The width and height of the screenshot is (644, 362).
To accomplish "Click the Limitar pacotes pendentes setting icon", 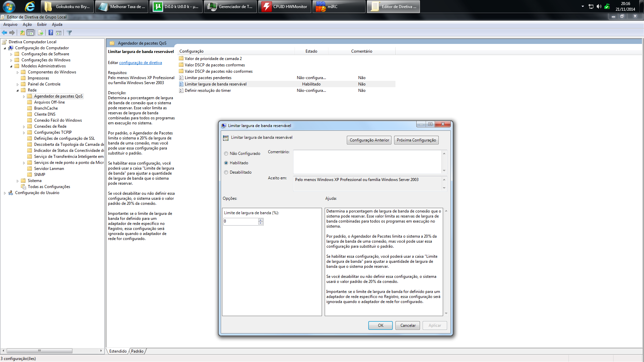I will tap(181, 78).
